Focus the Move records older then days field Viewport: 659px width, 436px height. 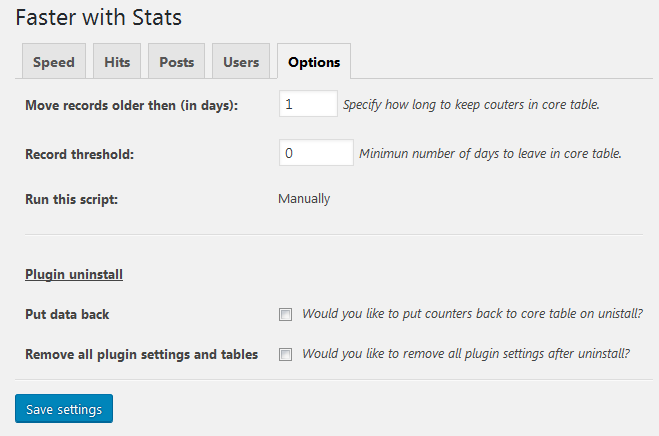tap(308, 103)
